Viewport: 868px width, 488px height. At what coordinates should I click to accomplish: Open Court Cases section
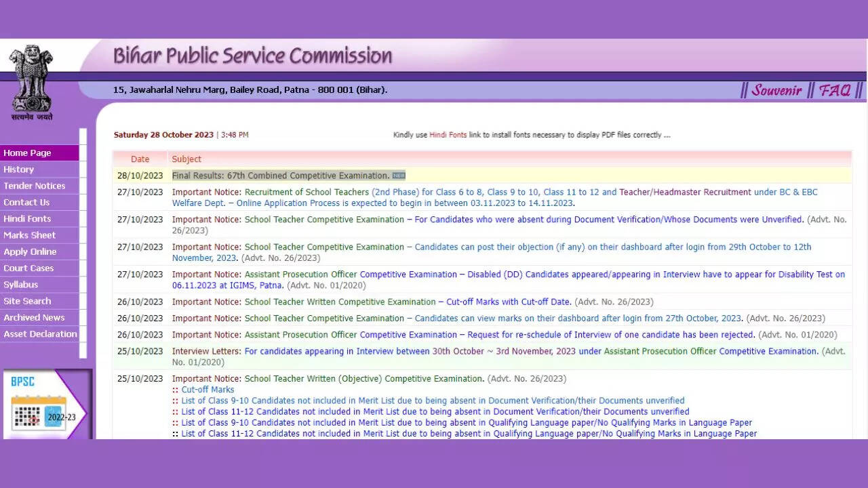(28, 268)
